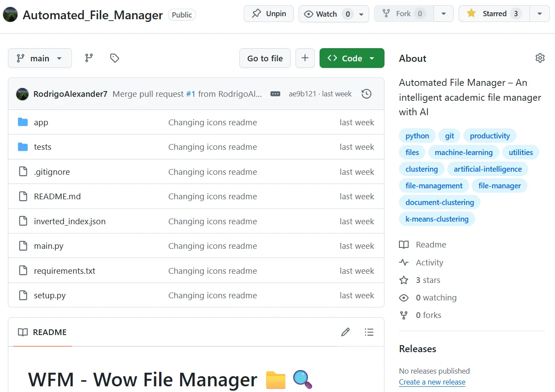Screen dimensions: 555x392
Task: Click the tests folder icon
Action: pyautogui.click(x=23, y=147)
